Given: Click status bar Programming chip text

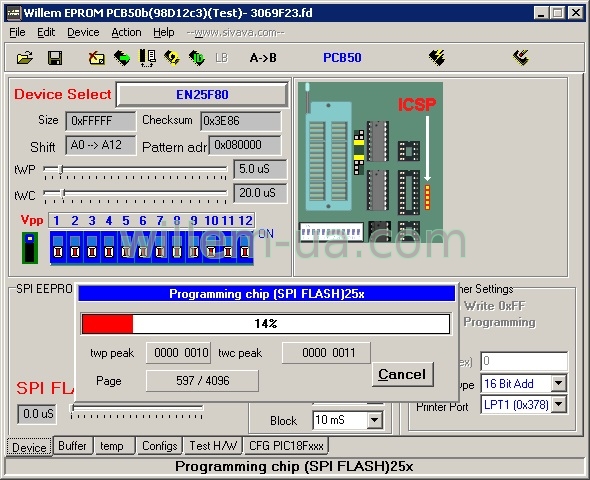Looking at the screenshot, I should coord(294,466).
